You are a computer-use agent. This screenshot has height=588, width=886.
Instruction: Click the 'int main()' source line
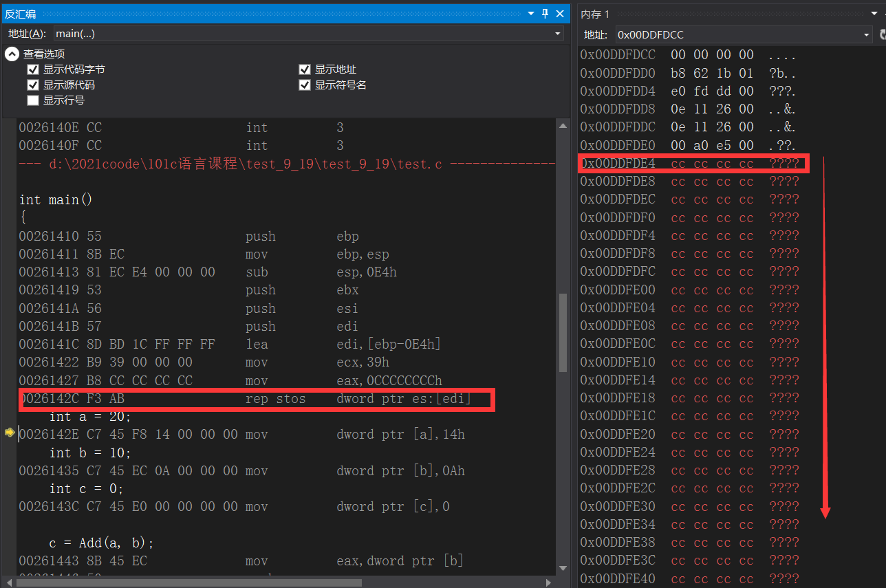coord(56,199)
